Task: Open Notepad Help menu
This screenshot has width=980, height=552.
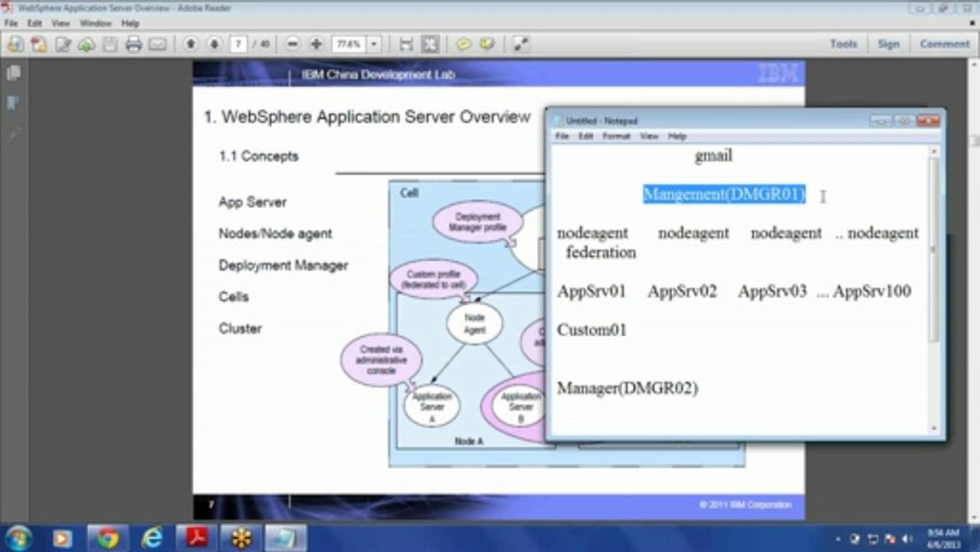Action: coord(677,136)
